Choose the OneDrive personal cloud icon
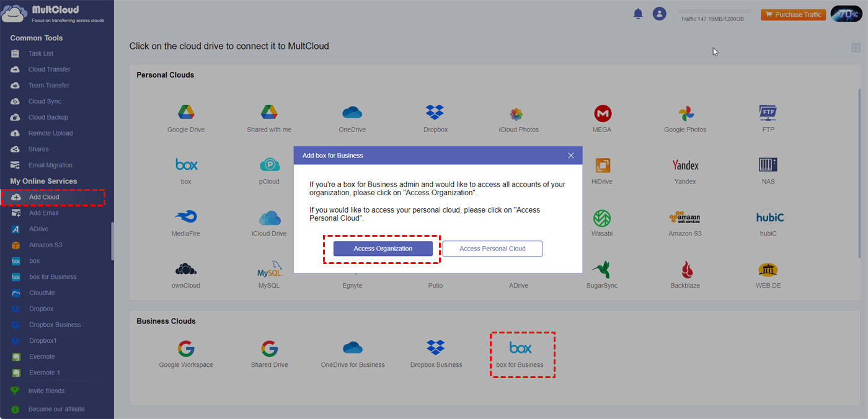868x419 pixels. (352, 112)
